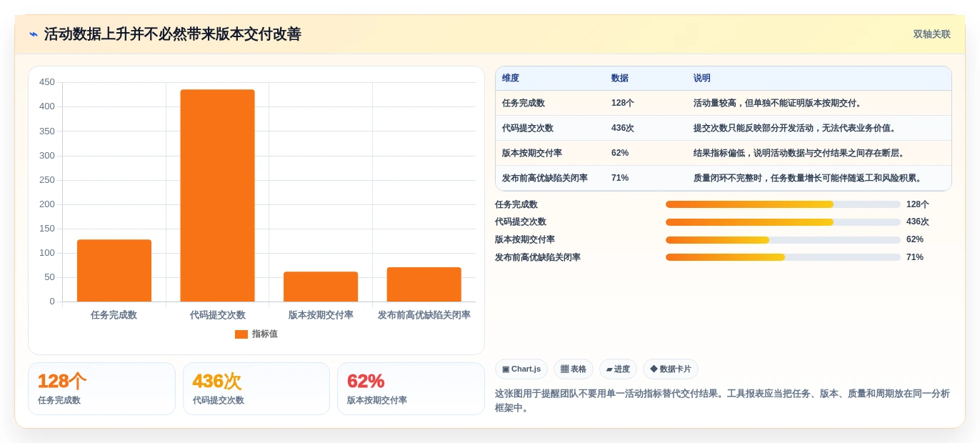Screen dimensions: 980x443
Task: Click the 发布前高优缺陷关闭率 progress bar
Action: [x=783, y=257]
